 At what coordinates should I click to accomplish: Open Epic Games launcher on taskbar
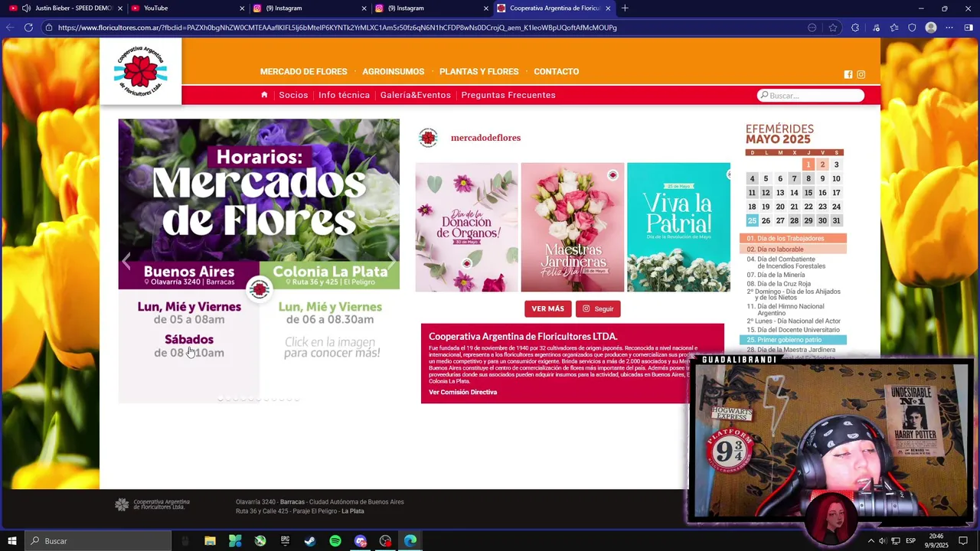[285, 541]
